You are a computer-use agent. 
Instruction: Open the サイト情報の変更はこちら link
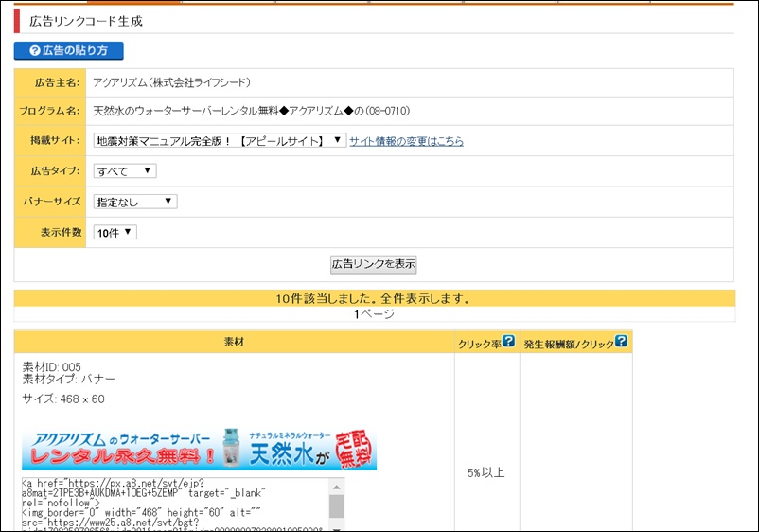coord(406,141)
